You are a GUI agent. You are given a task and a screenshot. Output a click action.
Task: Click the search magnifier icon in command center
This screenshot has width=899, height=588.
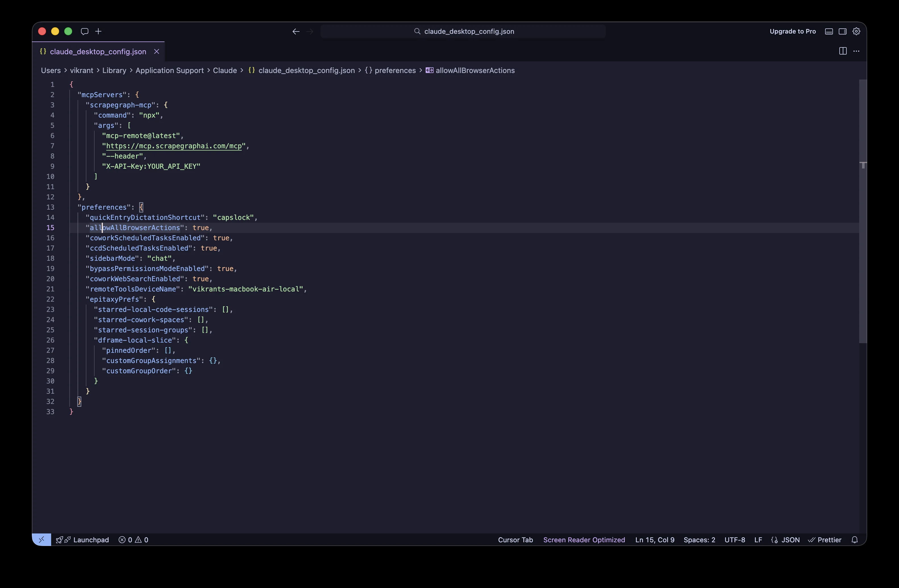tap(417, 31)
